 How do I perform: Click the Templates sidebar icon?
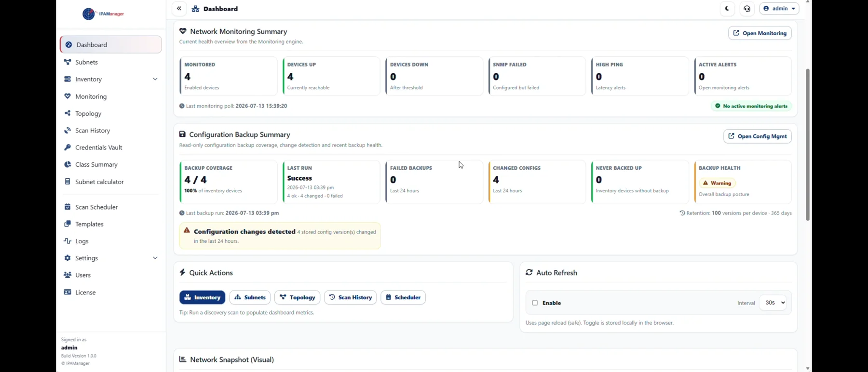point(68,224)
